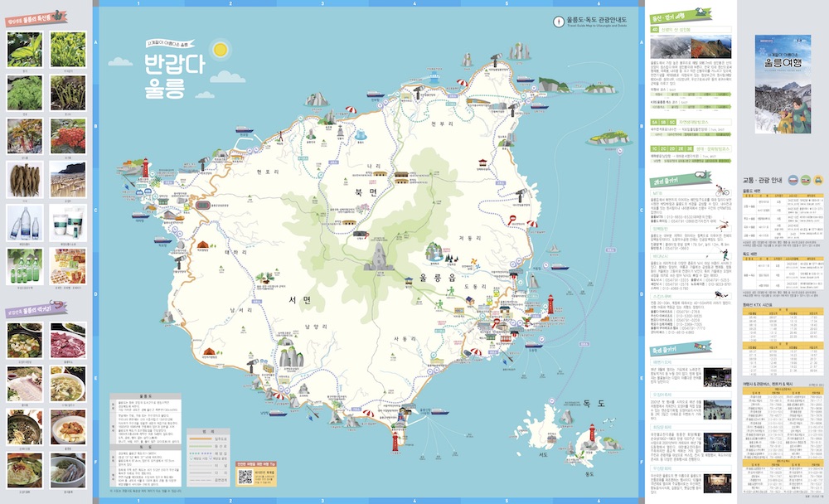The image size is (829, 504).
Task: Click the snorkel mask icon in the right panel
Action: (700, 175)
